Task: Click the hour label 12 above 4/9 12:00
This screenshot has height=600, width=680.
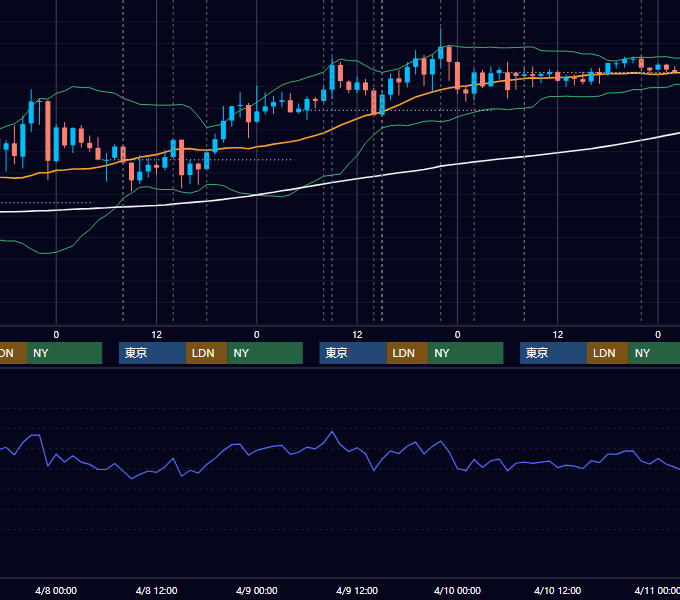Action: (x=357, y=335)
